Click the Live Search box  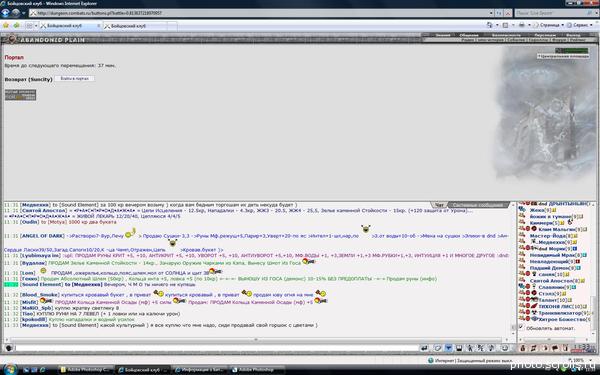pyautogui.click(x=551, y=13)
